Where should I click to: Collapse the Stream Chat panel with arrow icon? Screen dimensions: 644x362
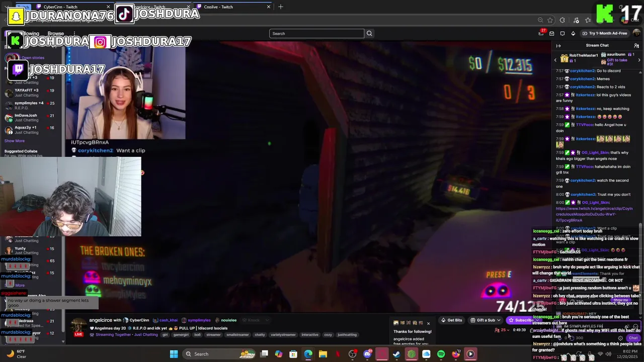pos(558,46)
